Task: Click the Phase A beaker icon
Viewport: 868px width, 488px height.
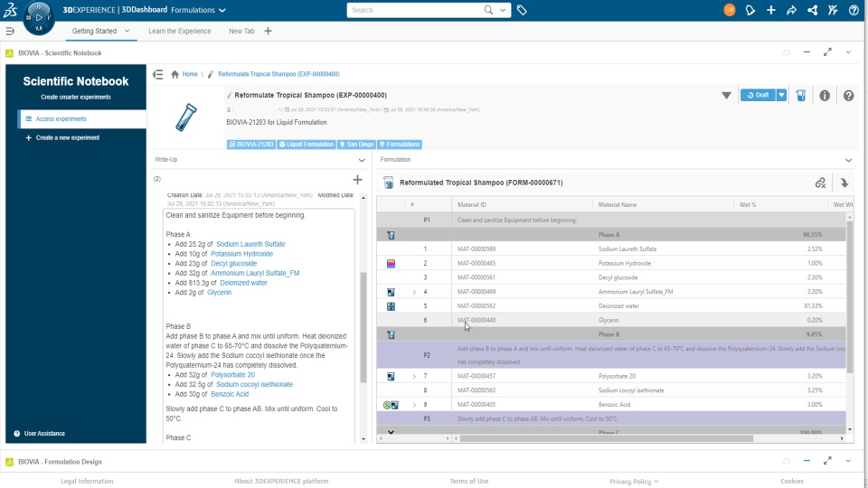Action: (391, 235)
